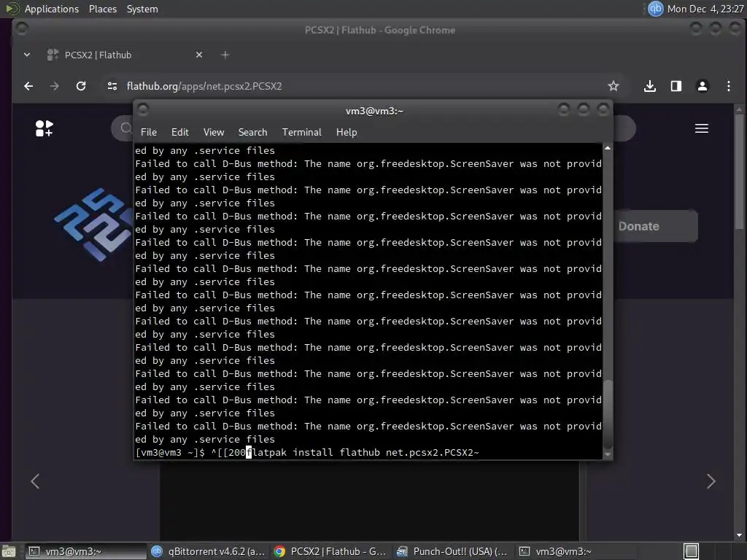
Task: Click the Chrome page scrollbar down arrow
Action: [x=739, y=536]
